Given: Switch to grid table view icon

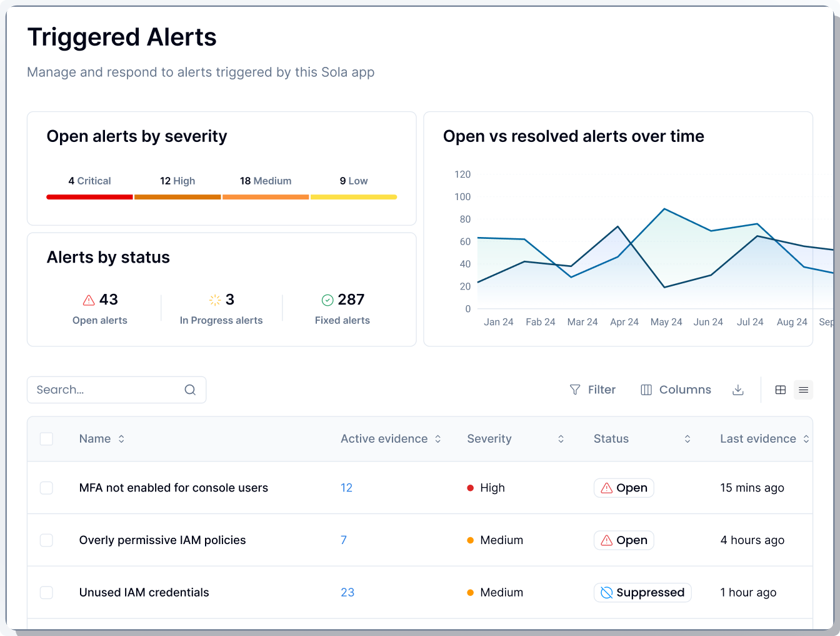Looking at the screenshot, I should (780, 390).
